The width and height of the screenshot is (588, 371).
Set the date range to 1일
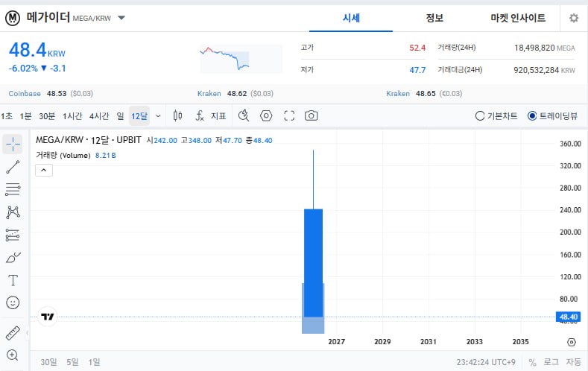coord(94,362)
